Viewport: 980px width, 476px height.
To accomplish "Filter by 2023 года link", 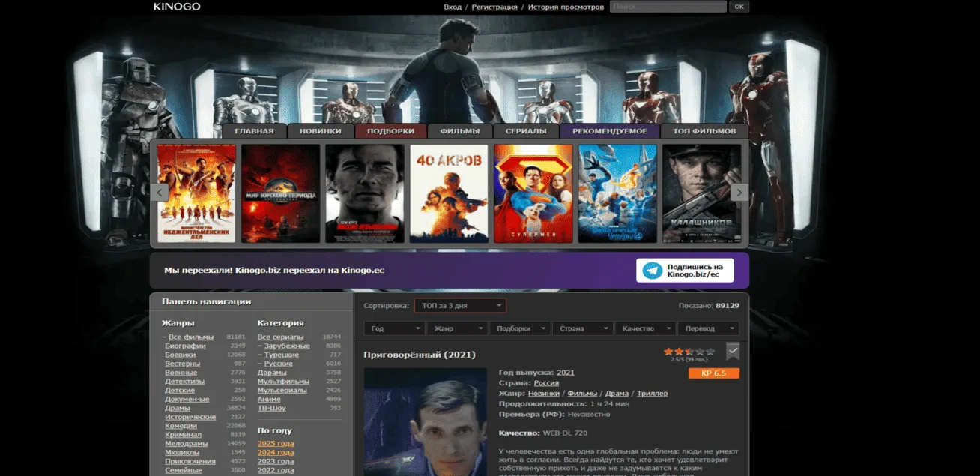I will [276, 462].
